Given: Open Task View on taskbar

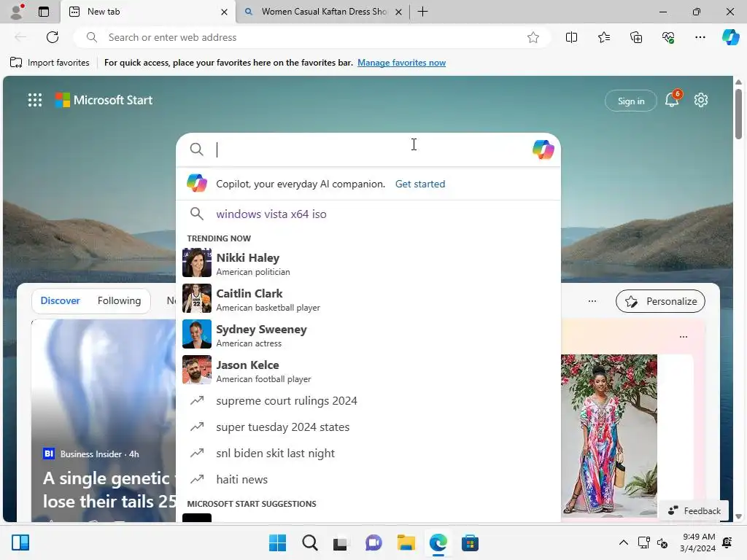Looking at the screenshot, I should (340, 543).
